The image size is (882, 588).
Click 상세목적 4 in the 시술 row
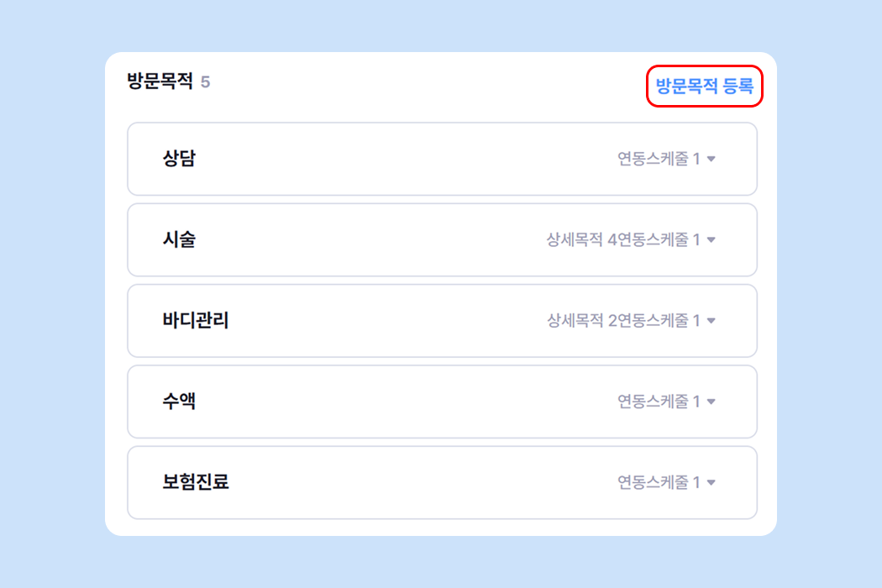point(581,239)
